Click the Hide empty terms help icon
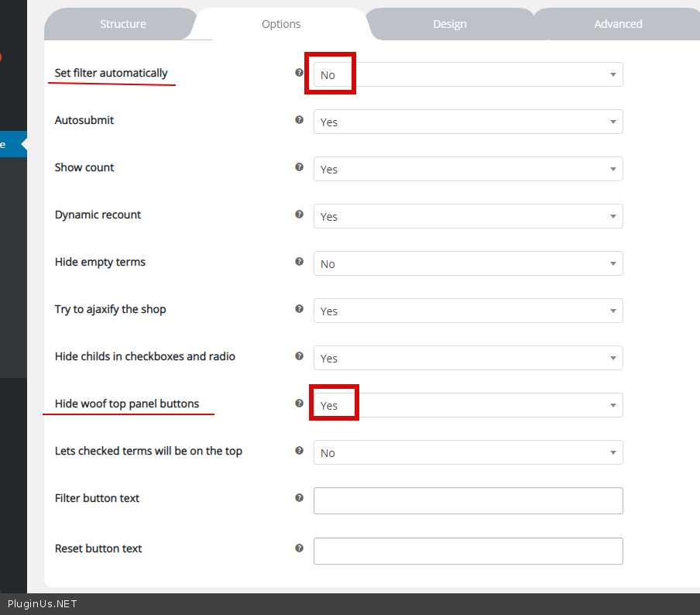This screenshot has height=615, width=700. tap(299, 262)
